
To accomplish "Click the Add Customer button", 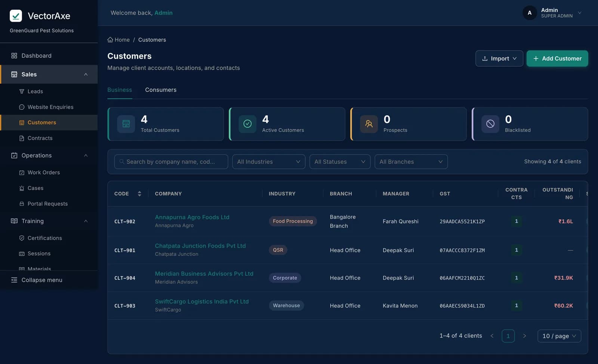I will 557,59.
